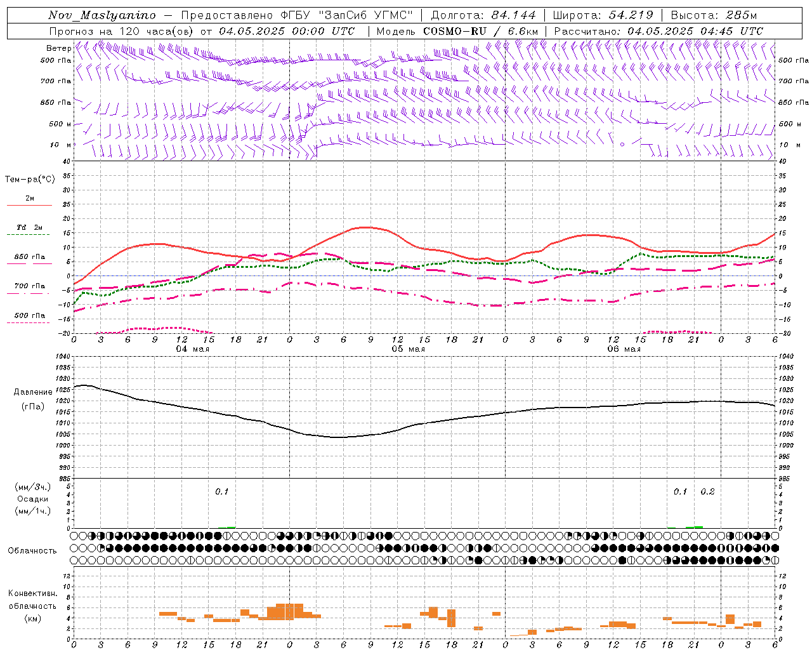The height and width of the screenshot is (650, 812).
Task: Click the Осадки panel label
Action: point(33,499)
